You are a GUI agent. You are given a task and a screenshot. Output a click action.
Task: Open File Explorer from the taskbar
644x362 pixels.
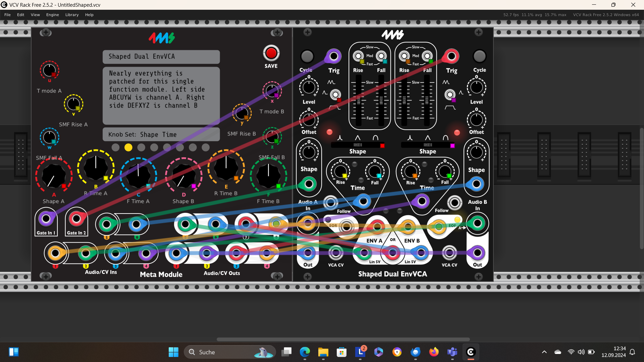[x=323, y=352]
